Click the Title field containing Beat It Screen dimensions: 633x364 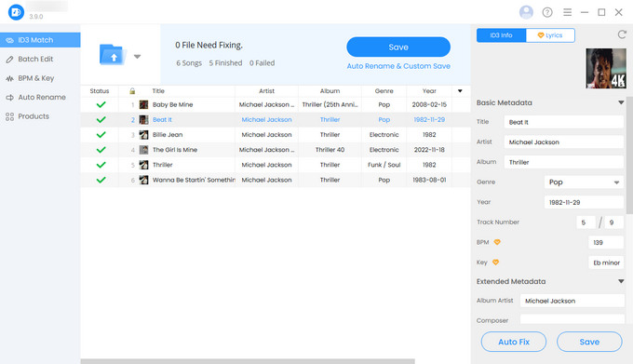[x=563, y=122]
